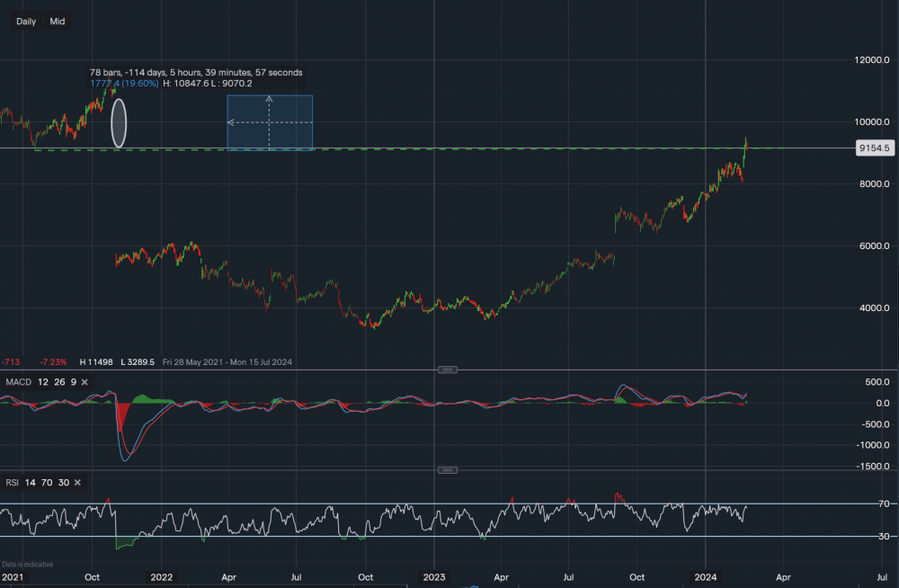Grab the resize handle above MACD panel
The height and width of the screenshot is (588, 899).
pyautogui.click(x=448, y=370)
